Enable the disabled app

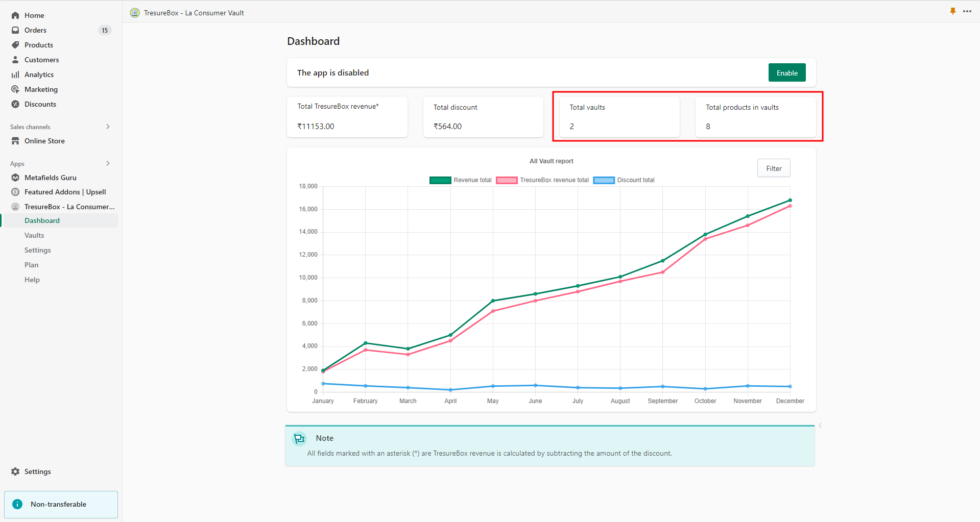click(787, 73)
